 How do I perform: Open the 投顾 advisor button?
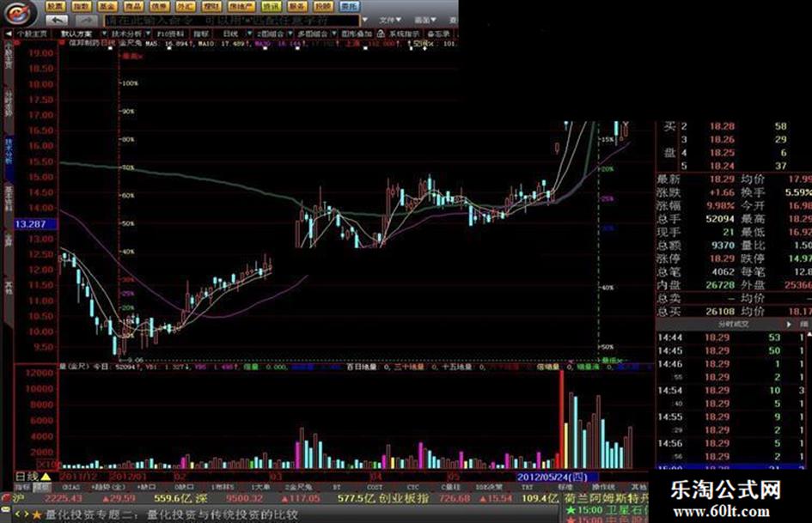pos(323,6)
